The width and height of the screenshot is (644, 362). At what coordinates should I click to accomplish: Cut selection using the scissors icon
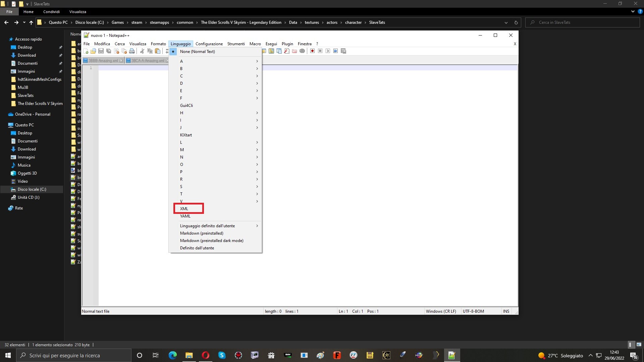click(142, 51)
